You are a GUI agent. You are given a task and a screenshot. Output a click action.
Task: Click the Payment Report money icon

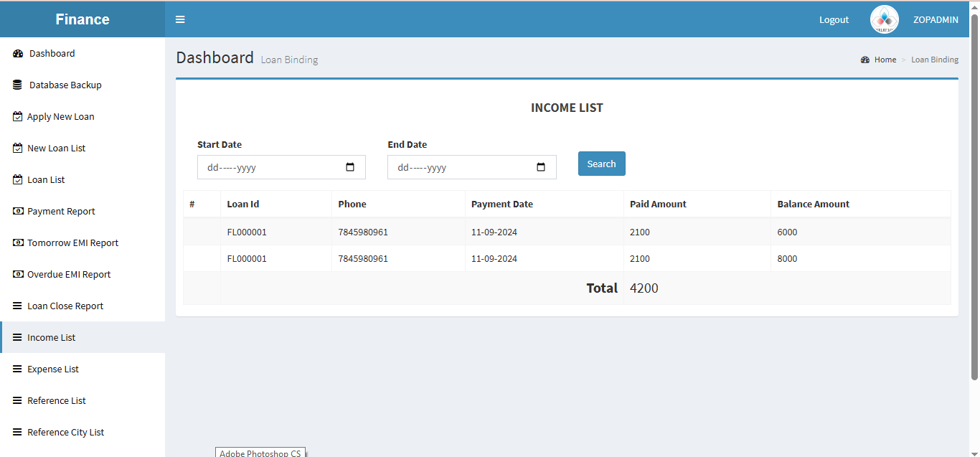[18, 212]
